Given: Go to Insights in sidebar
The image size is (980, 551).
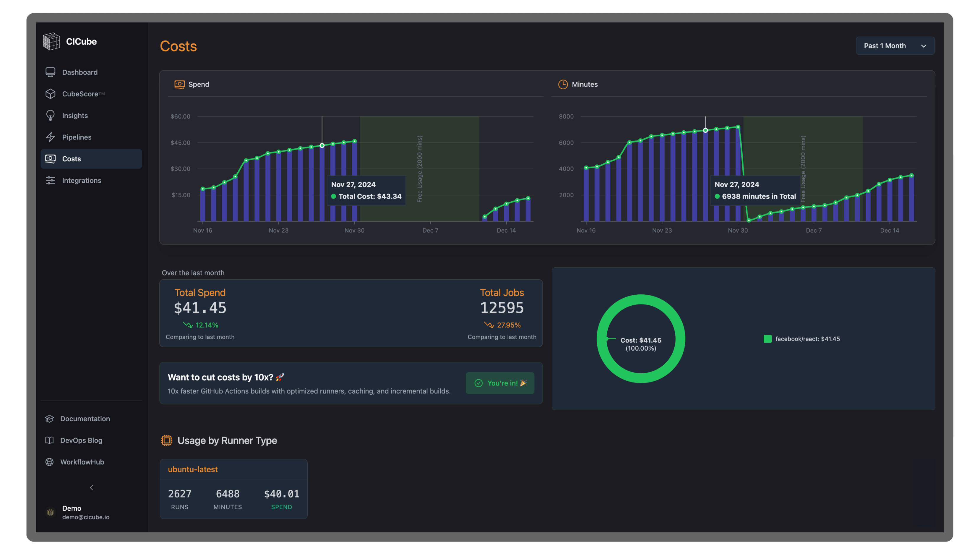Looking at the screenshot, I should pyautogui.click(x=75, y=116).
